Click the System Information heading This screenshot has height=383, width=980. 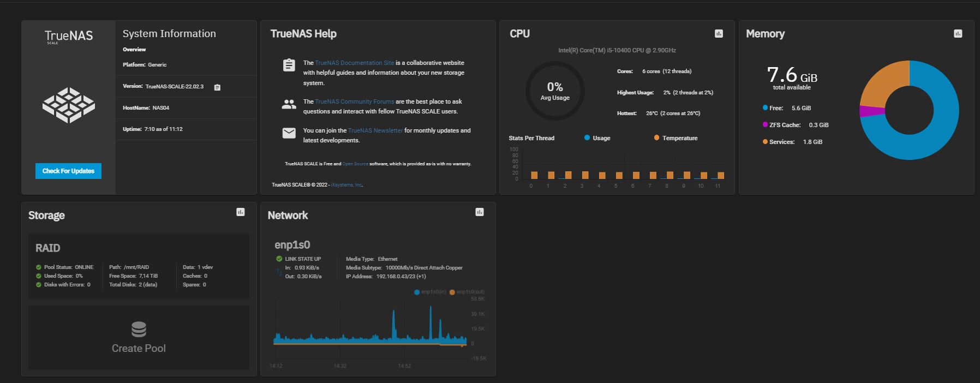coord(169,34)
